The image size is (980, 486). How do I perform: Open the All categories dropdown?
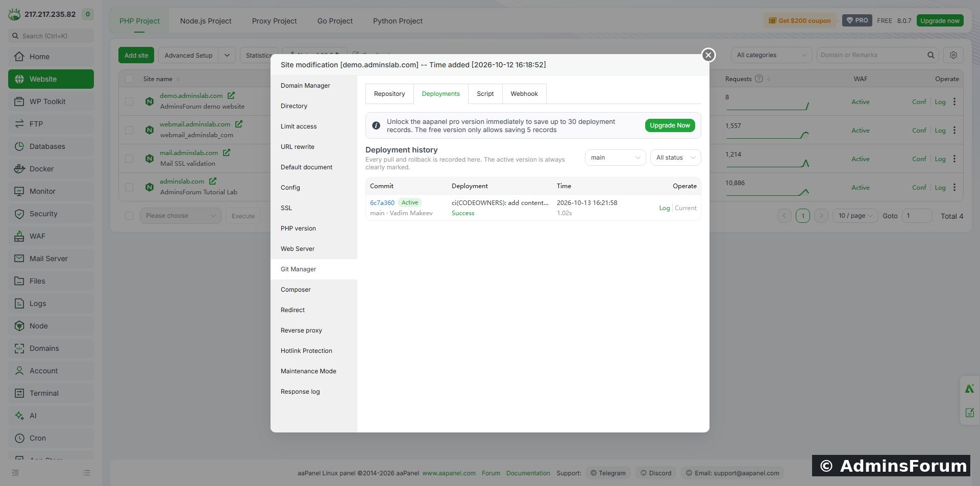click(771, 55)
